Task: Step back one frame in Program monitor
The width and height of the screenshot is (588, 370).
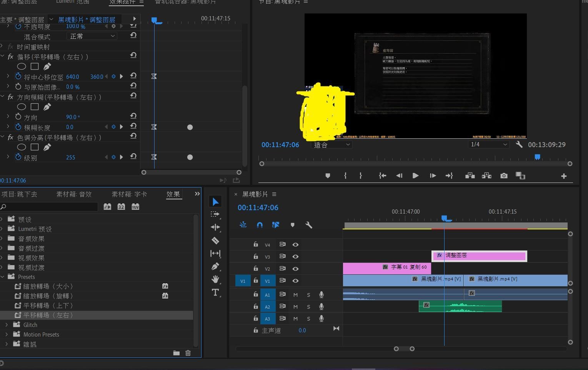Action: point(399,176)
